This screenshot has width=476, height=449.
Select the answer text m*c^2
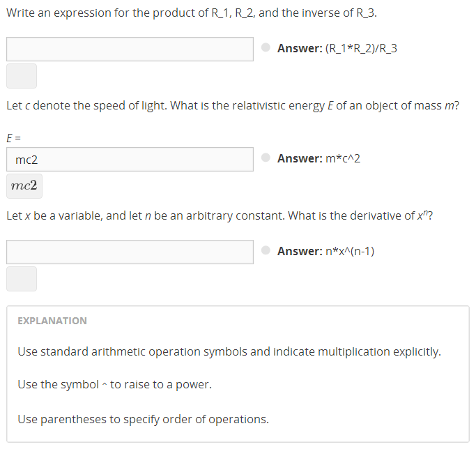(x=342, y=159)
